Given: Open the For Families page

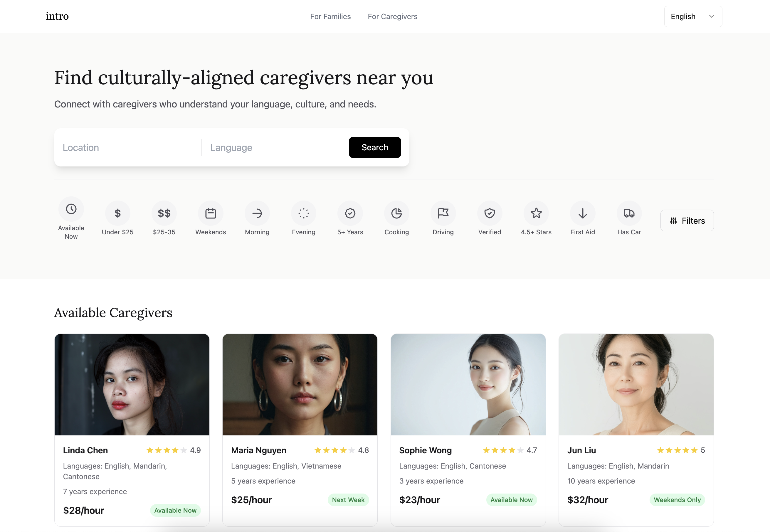Looking at the screenshot, I should pos(330,16).
